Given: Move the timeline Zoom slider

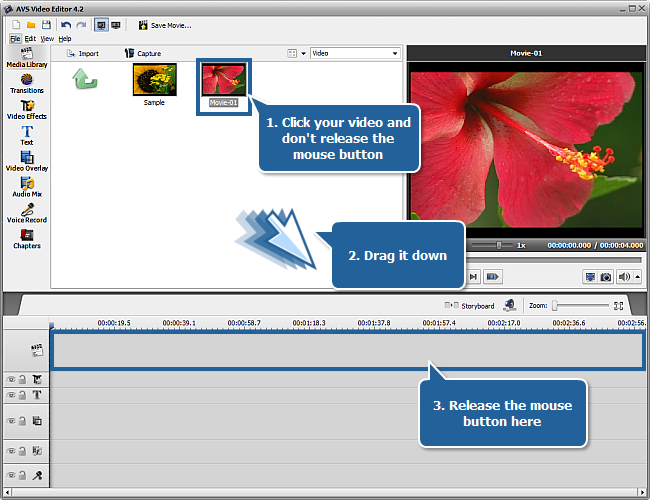Looking at the screenshot, I should click(554, 306).
